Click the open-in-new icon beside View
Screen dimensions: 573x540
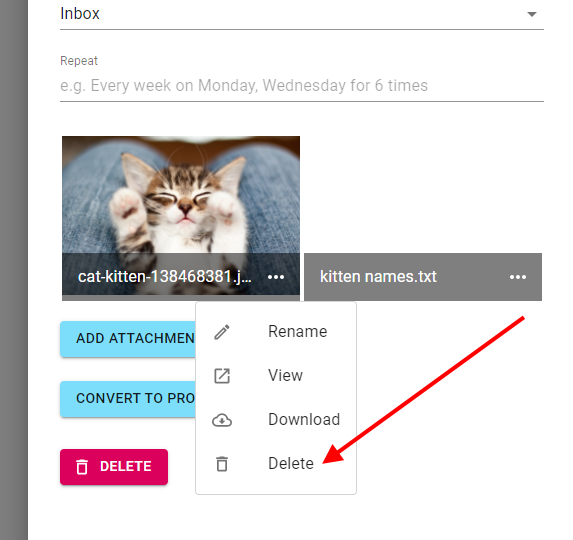coord(222,376)
